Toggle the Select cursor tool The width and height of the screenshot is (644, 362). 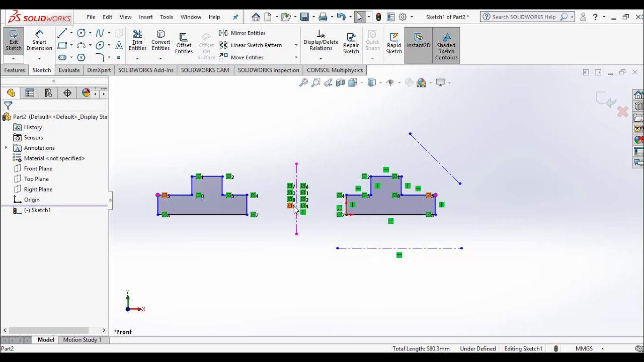[x=359, y=17]
